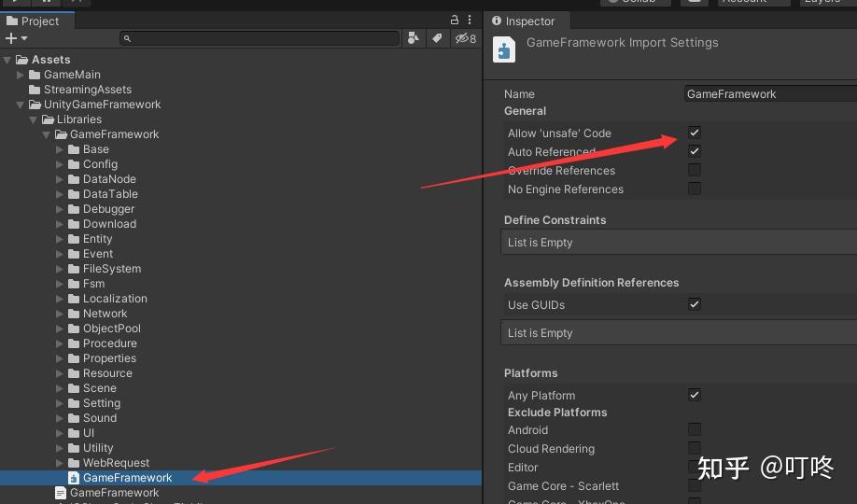
Task: Select the GameFramework assembly definition file
Action: click(x=127, y=478)
